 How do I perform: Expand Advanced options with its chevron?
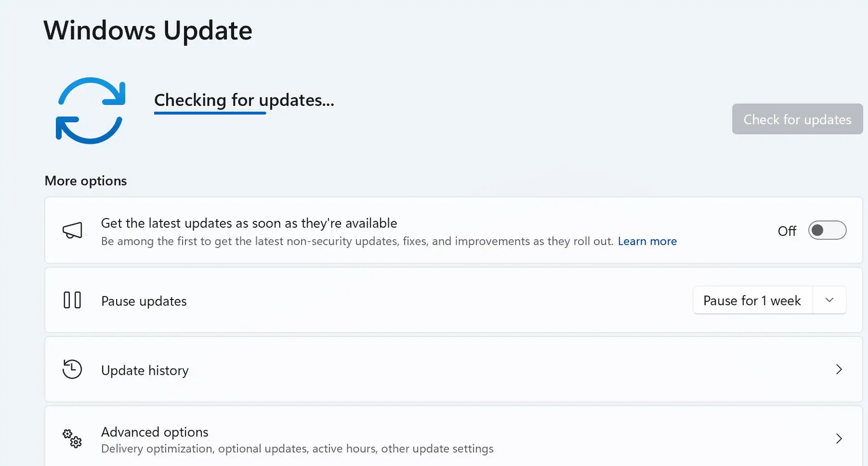pos(839,439)
